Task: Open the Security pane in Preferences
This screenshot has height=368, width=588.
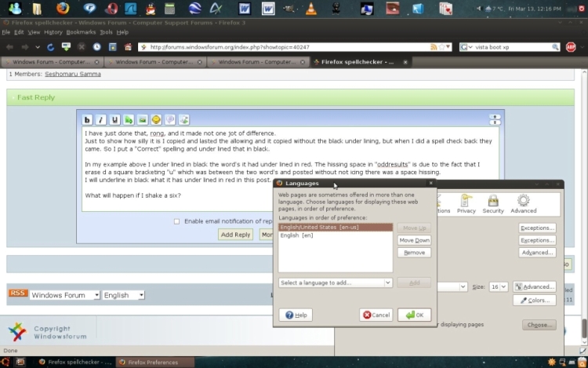Action: pos(493,204)
